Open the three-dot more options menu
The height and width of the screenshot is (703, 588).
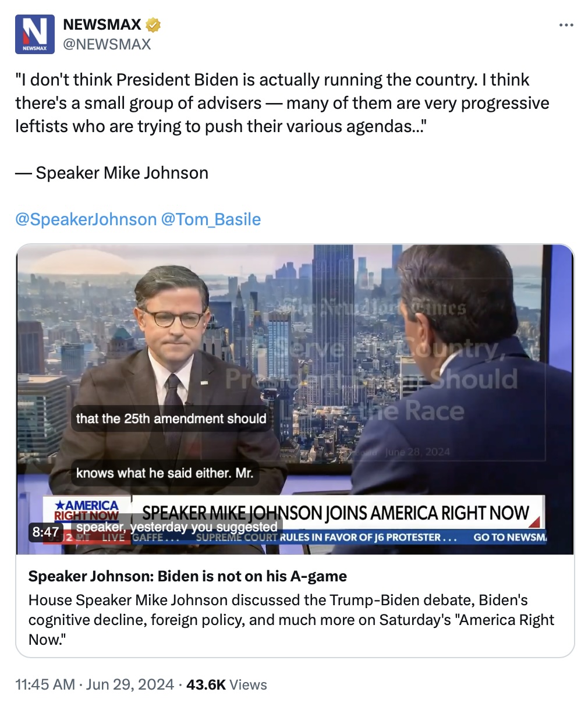tap(566, 25)
